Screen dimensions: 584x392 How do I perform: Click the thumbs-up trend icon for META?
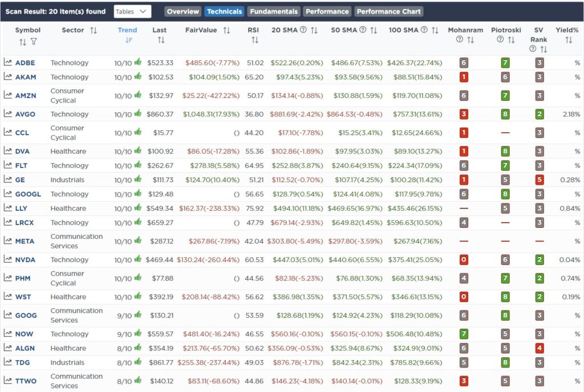[x=138, y=240]
